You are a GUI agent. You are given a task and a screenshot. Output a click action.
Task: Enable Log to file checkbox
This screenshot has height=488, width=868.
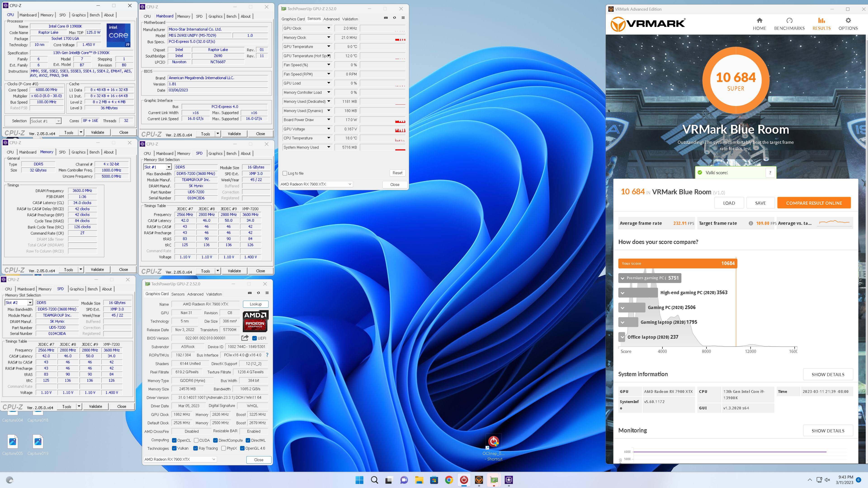coord(285,174)
